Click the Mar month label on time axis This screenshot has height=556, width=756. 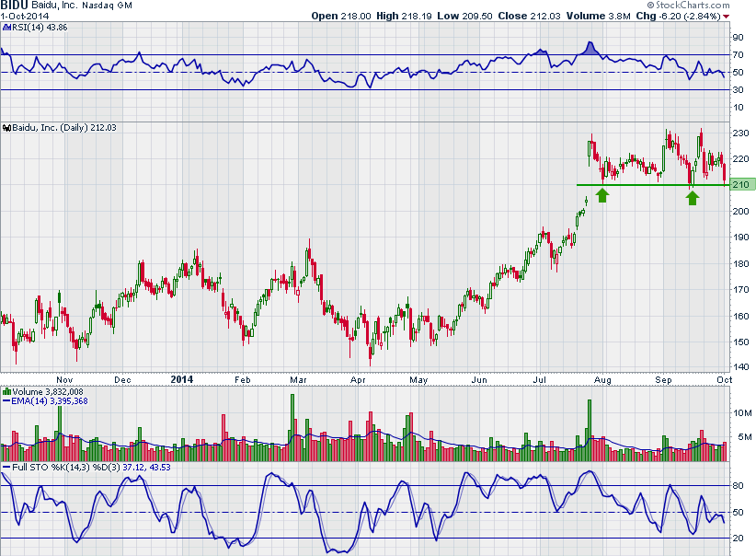[299, 380]
